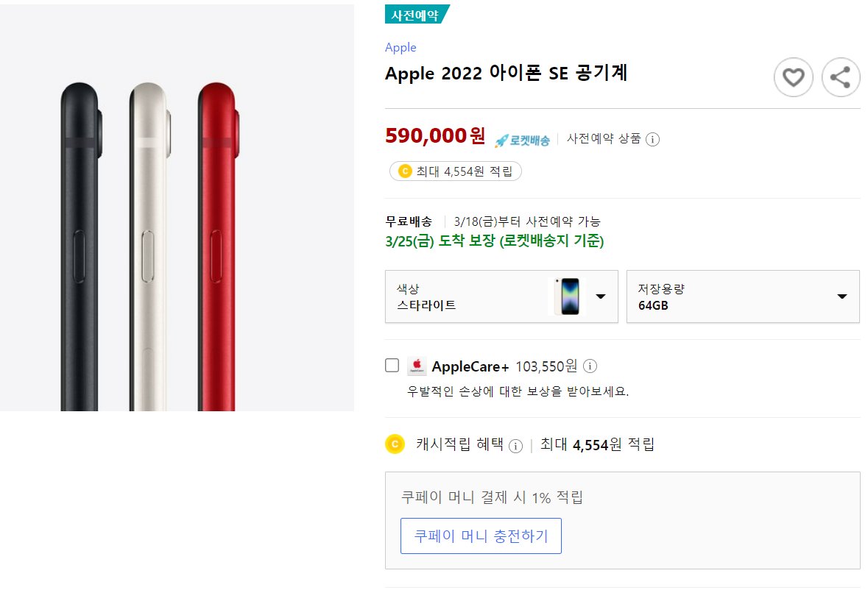Click the AppleCare+ info icon
Viewport: 868px width, 590px height.
590,366
